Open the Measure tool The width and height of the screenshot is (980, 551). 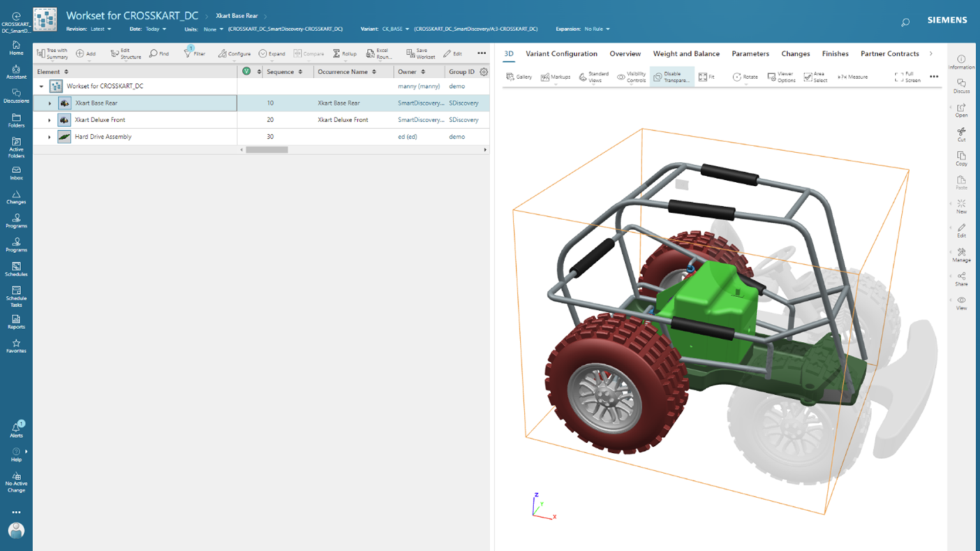pyautogui.click(x=851, y=77)
